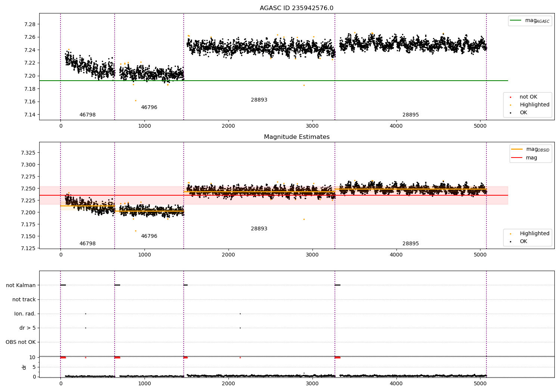Click the mag AGASC legend entry
The height and width of the screenshot is (392, 560).
[530, 21]
